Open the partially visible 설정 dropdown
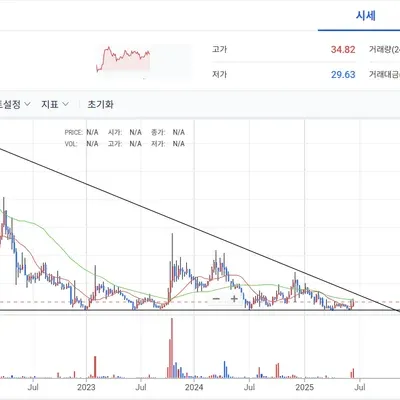Image resolution: width=400 pixels, height=400 pixels. pos(15,104)
